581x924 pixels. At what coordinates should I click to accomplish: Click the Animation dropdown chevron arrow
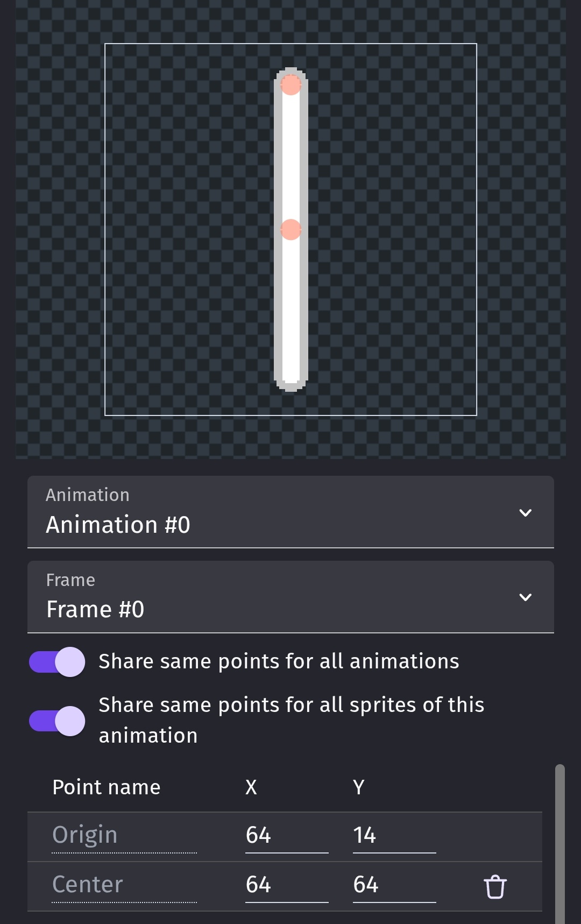click(525, 513)
